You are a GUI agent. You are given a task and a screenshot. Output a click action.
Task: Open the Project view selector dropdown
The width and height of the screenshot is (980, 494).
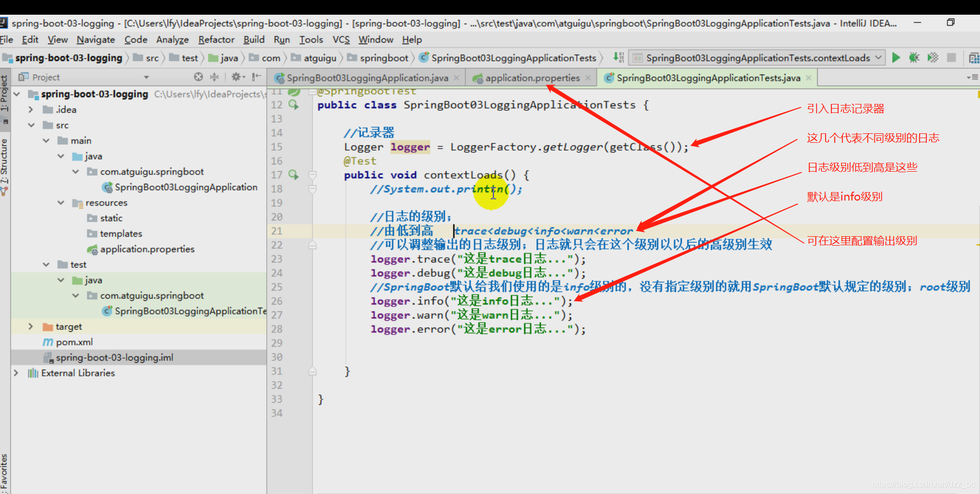147,77
